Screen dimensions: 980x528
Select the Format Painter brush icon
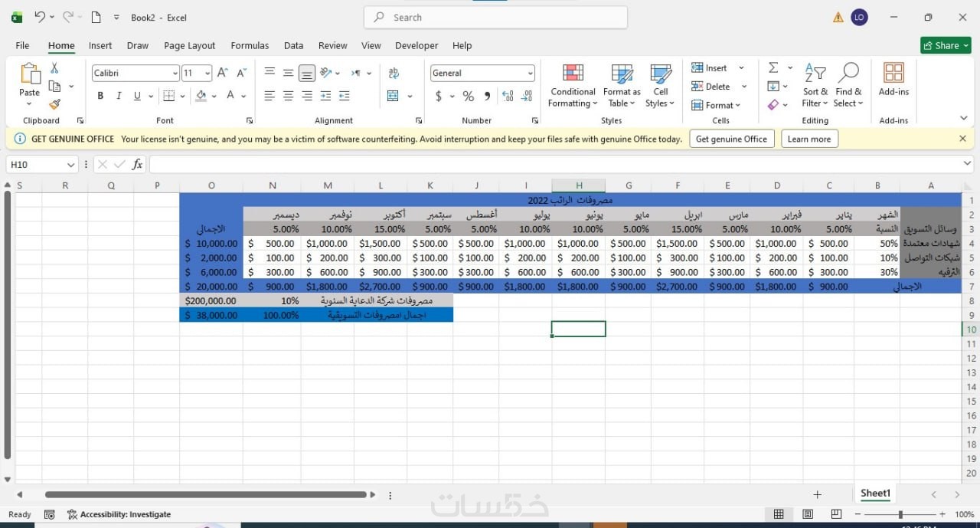pos(54,104)
